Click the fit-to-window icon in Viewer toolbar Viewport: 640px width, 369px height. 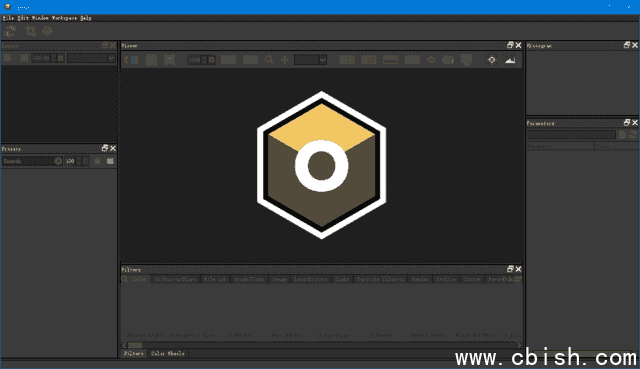pos(169,60)
